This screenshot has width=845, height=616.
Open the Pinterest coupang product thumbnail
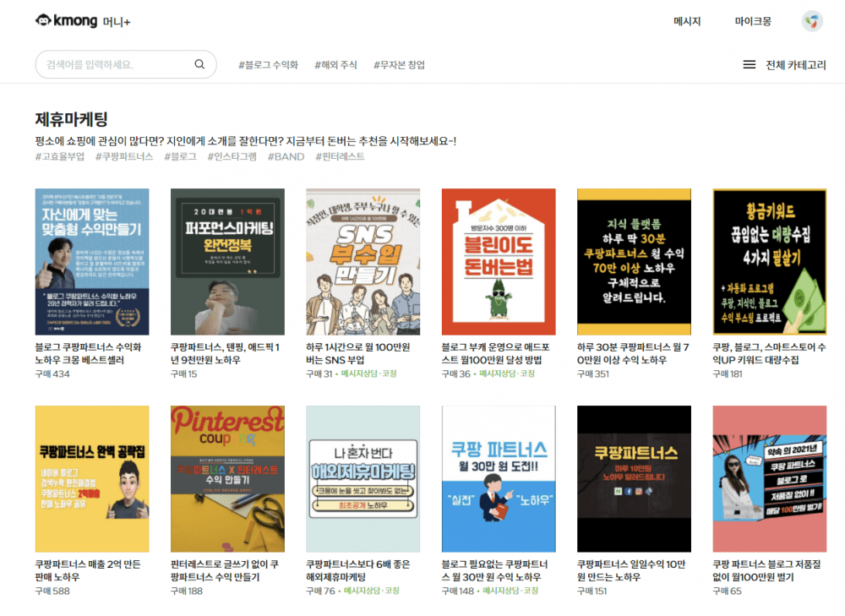coord(227,478)
